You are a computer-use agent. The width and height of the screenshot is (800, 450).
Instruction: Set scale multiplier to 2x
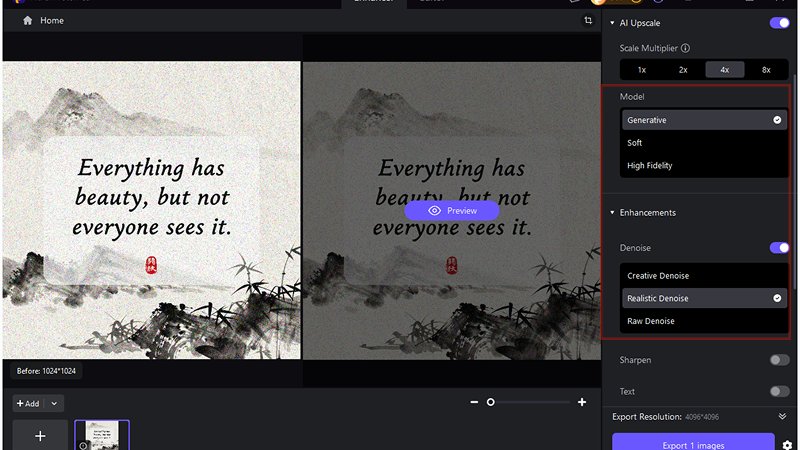(683, 70)
